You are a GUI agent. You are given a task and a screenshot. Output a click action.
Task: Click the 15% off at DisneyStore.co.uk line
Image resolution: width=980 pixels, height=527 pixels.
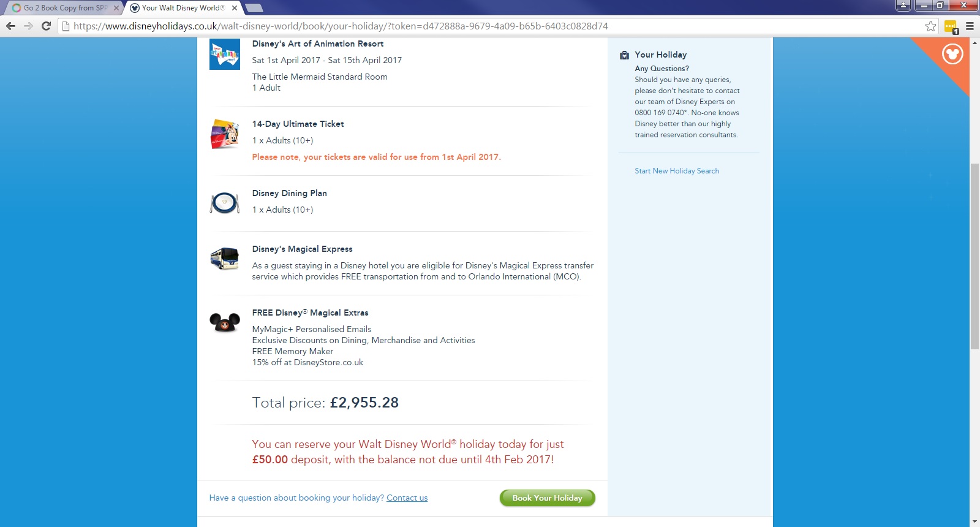307,362
